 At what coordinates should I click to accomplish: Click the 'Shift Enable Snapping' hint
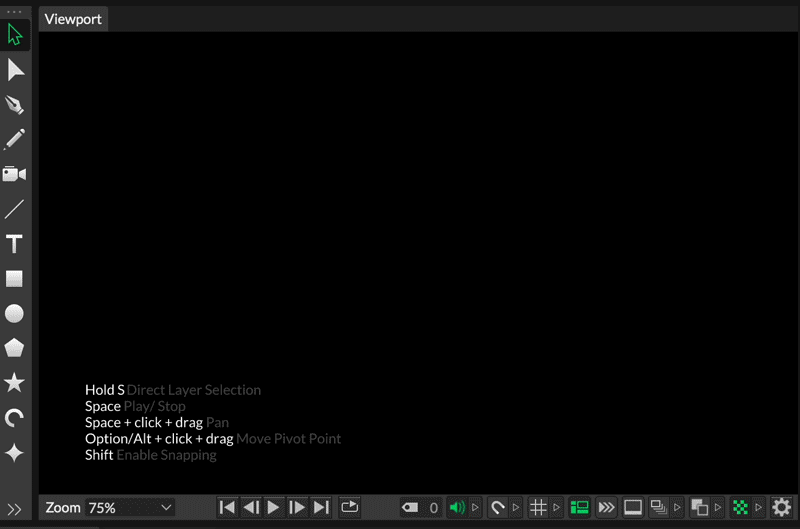pyautogui.click(x=151, y=455)
